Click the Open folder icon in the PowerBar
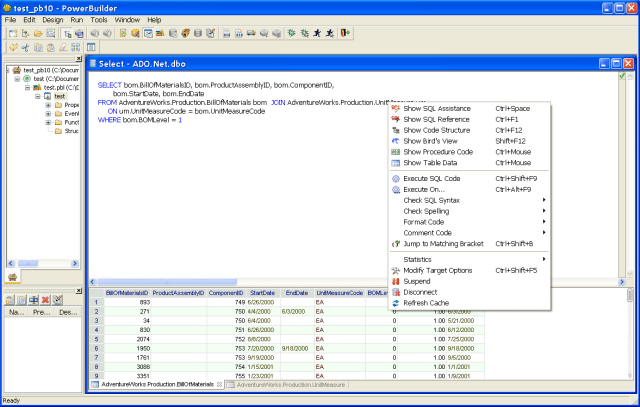 point(38,33)
